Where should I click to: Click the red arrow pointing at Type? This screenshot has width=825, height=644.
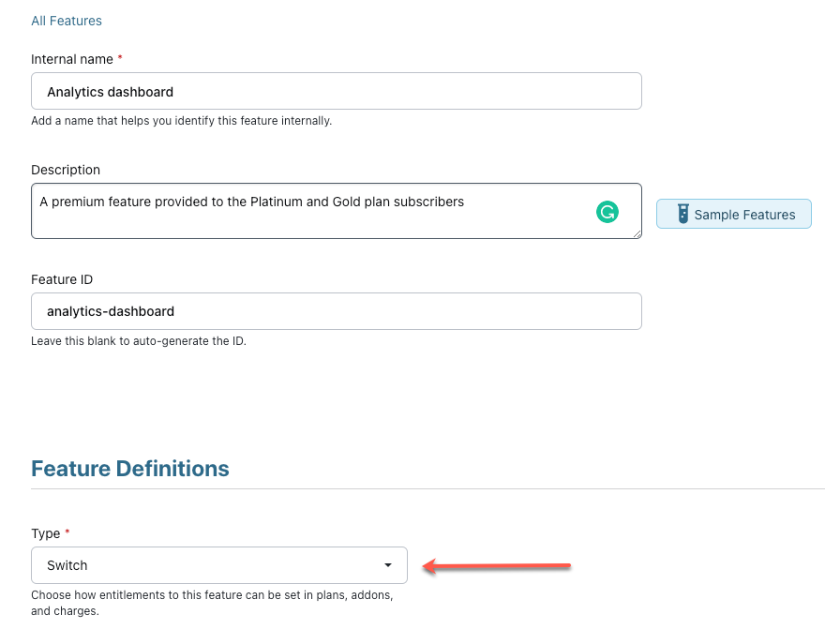click(x=497, y=565)
